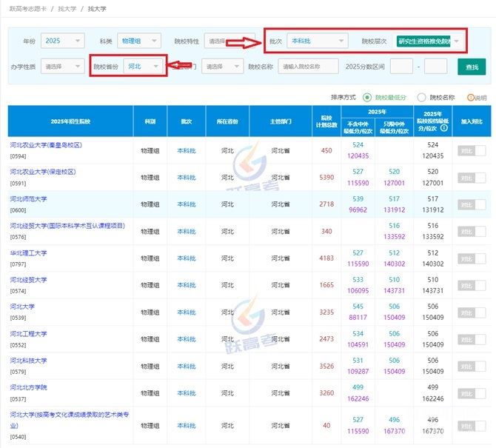Click the 不含中外最低分/位次 column header
496x448 pixels.
pos(358,127)
